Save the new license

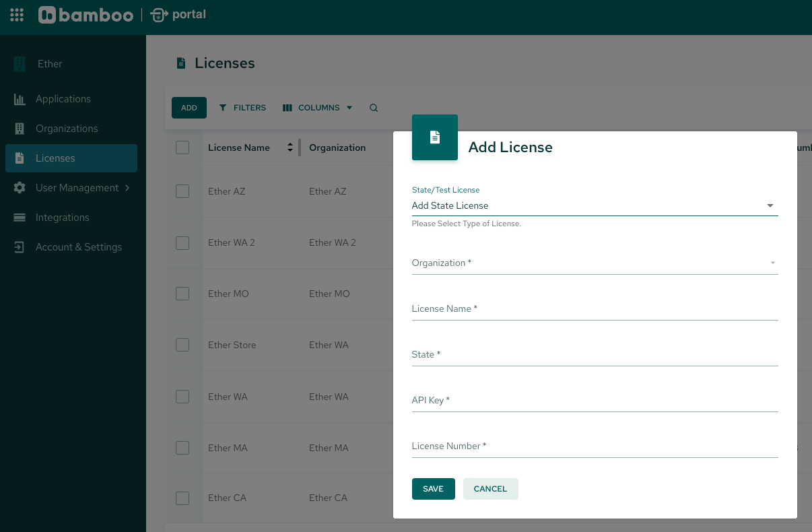pos(434,489)
